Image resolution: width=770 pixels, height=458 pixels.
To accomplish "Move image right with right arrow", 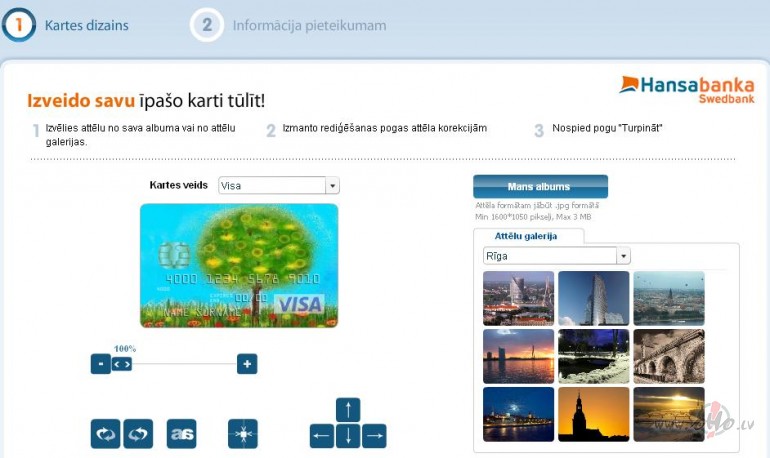I will pyautogui.click(x=374, y=436).
